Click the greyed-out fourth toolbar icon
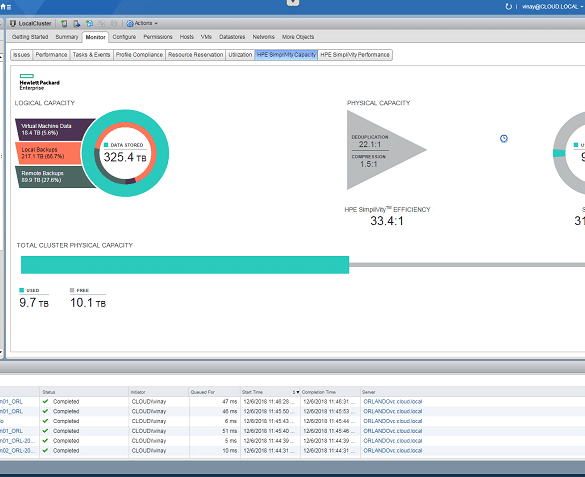The width and height of the screenshot is (585, 477). (101, 23)
